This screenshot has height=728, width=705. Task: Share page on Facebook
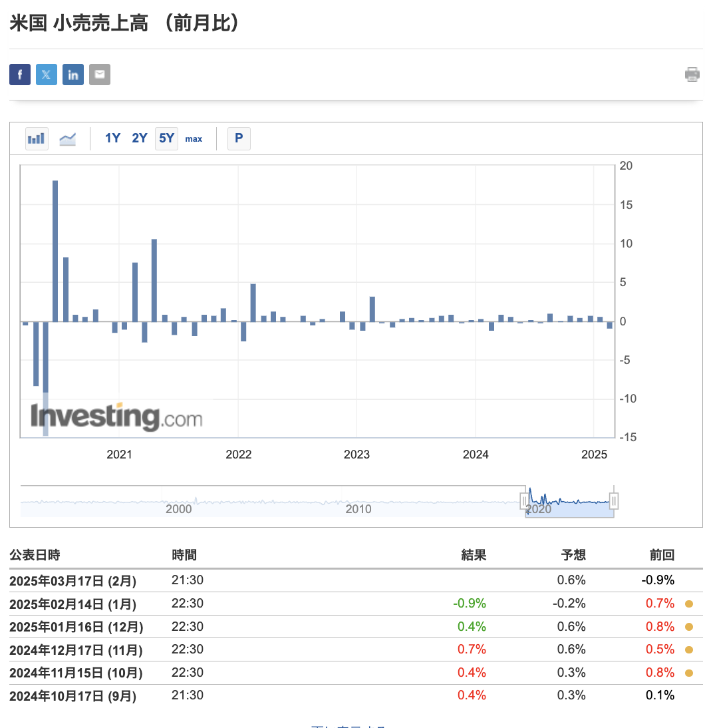point(20,75)
